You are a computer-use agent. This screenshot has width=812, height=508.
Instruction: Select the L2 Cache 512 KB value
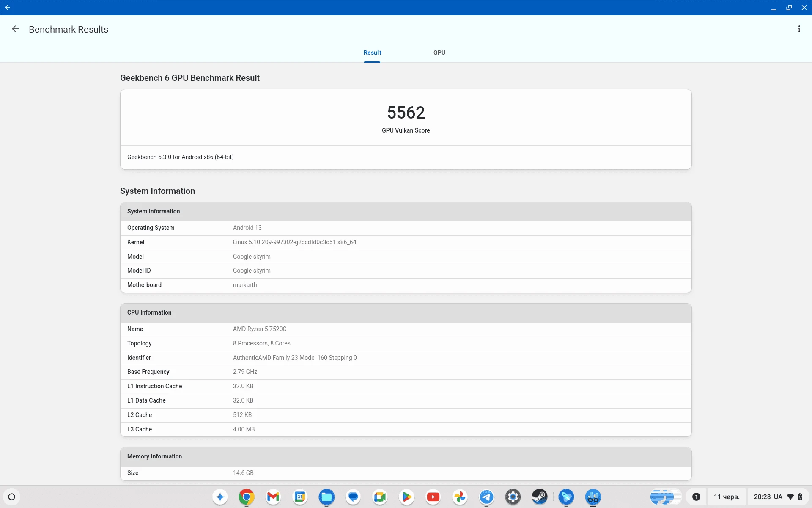point(242,415)
